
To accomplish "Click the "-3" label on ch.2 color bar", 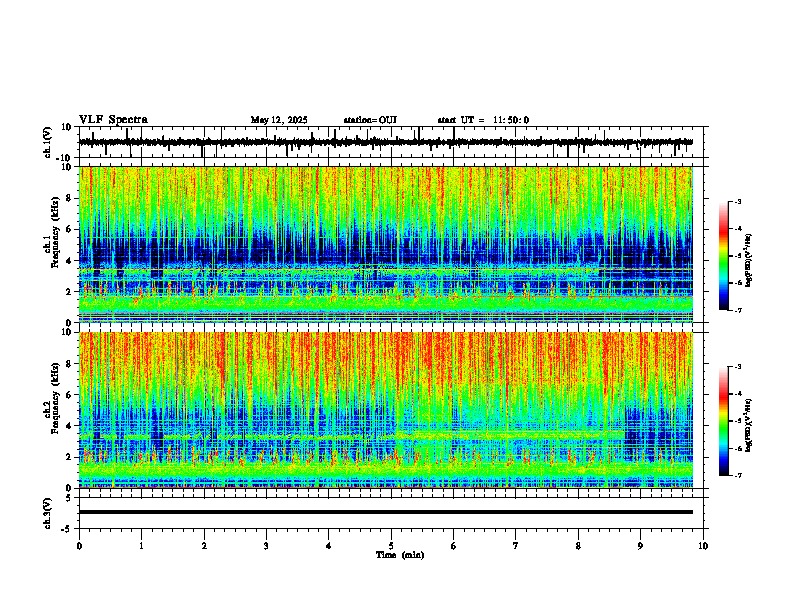I will (x=738, y=367).
